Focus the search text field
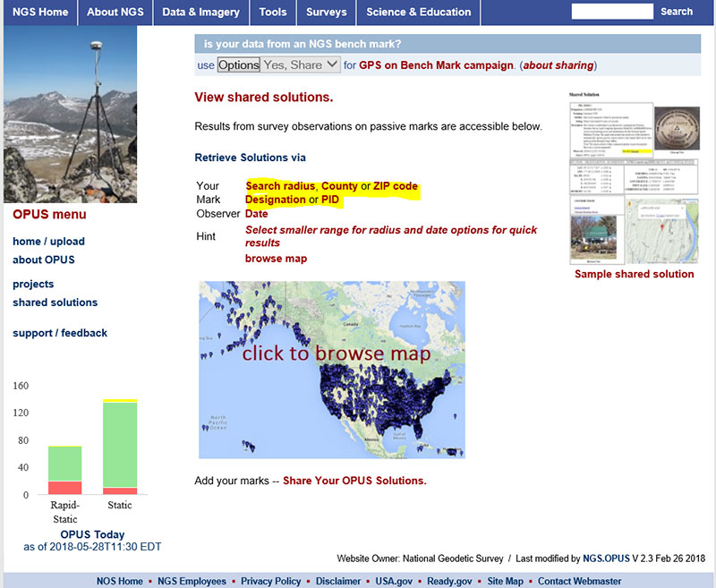Image resolution: width=716 pixels, height=588 pixels. tap(612, 12)
